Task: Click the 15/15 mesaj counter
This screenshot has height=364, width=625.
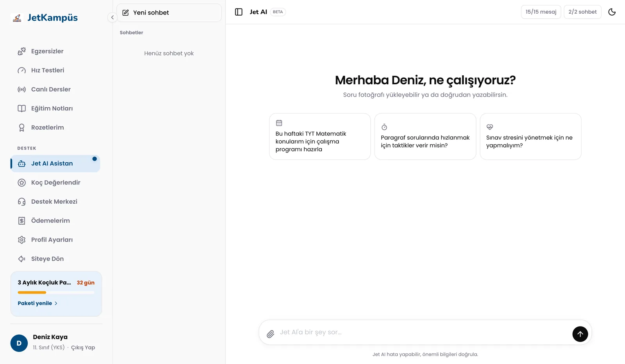Action: tap(541, 12)
